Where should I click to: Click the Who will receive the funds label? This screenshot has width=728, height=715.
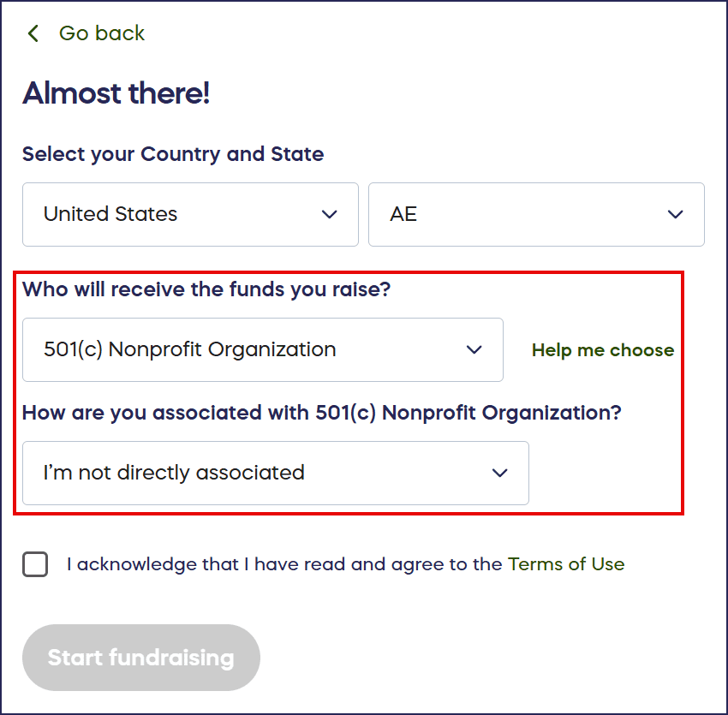206,289
